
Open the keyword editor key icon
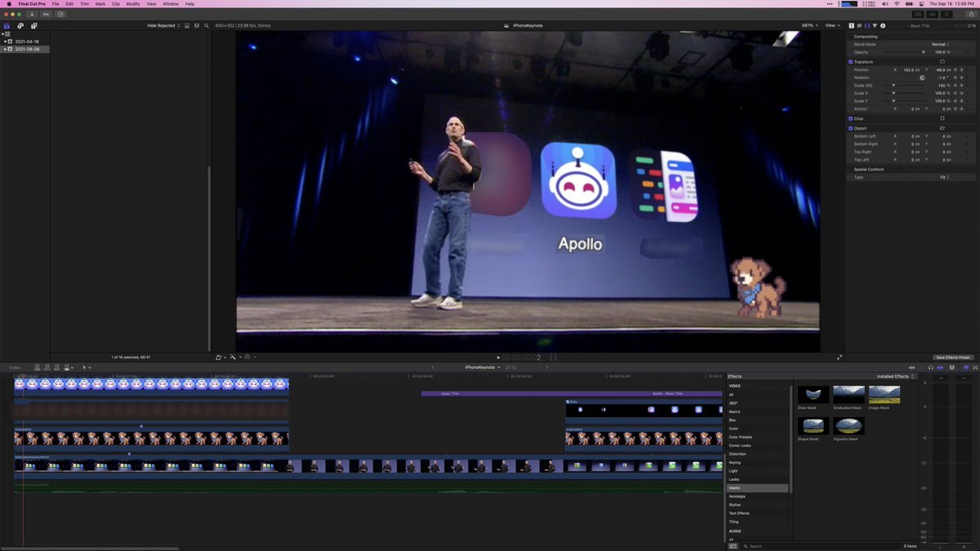[x=46, y=14]
